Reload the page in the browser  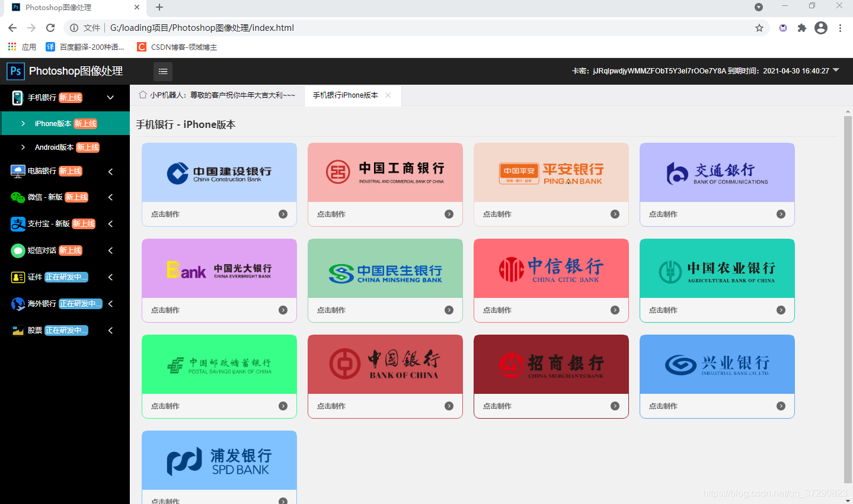click(50, 28)
